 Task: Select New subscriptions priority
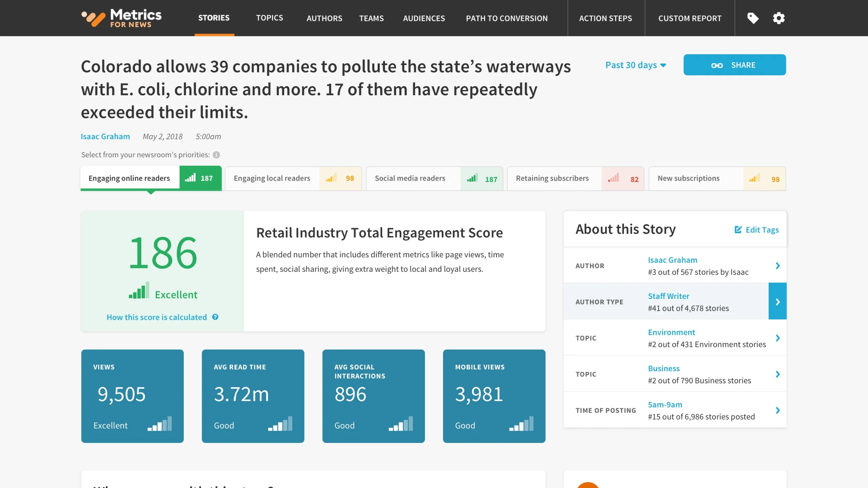(x=717, y=178)
